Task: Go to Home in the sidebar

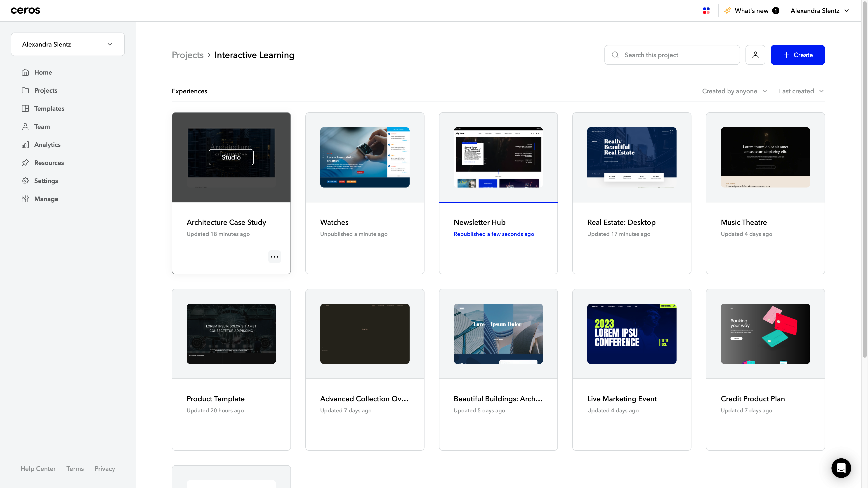Action: pyautogui.click(x=43, y=72)
